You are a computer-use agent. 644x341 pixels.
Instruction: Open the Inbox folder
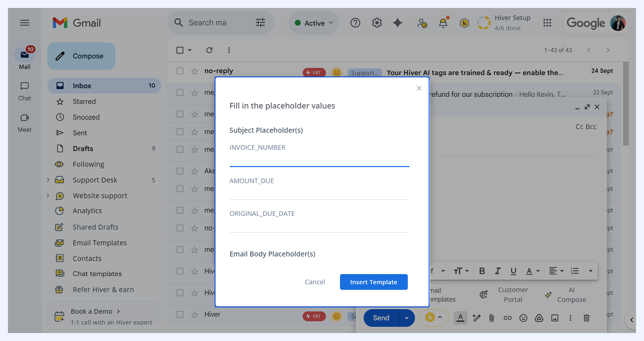click(104, 86)
